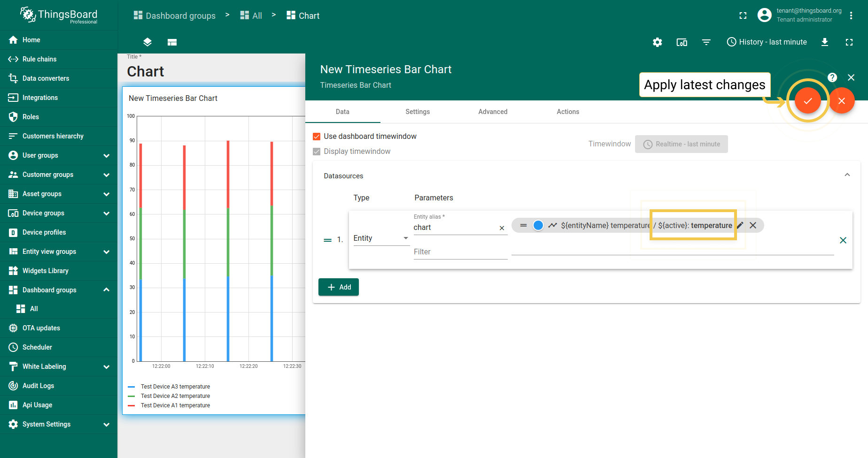Open widget help question icon
The image size is (868, 458).
[832, 77]
